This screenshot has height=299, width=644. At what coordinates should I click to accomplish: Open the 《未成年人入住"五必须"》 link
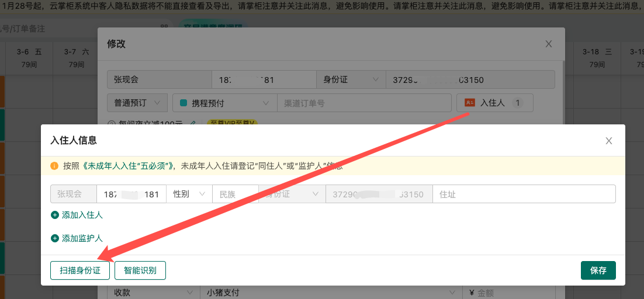click(129, 166)
